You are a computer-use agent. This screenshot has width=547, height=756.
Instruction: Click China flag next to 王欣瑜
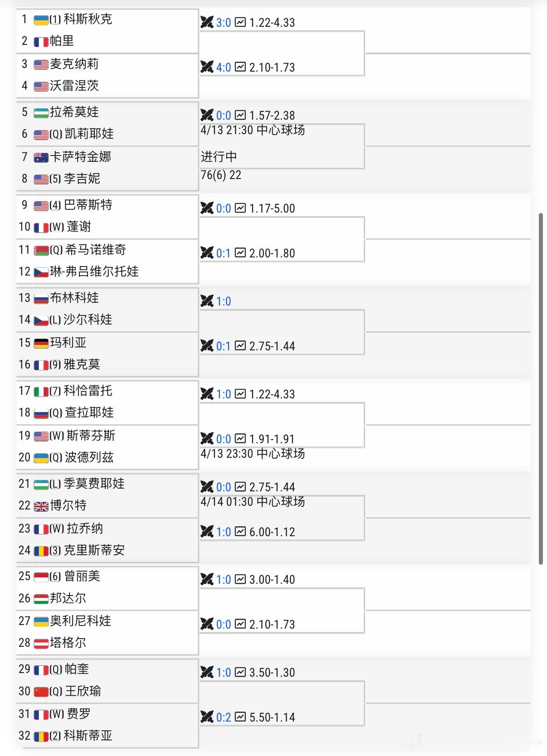[x=41, y=691]
